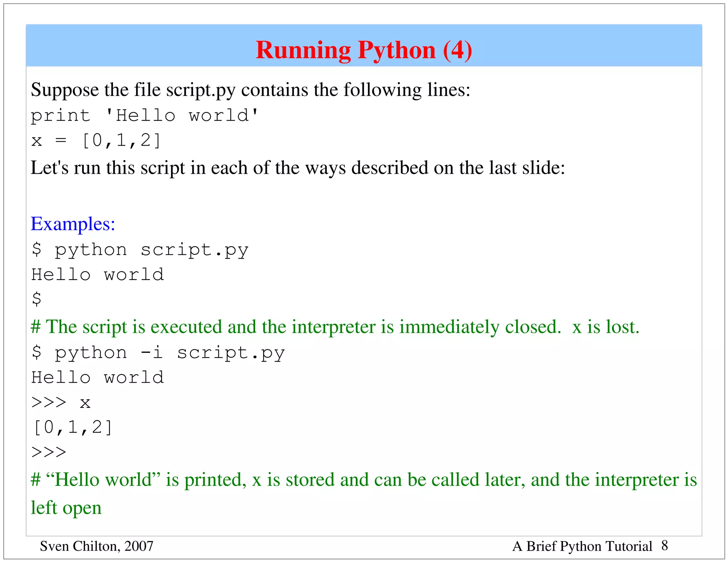Select the code line x = [0,1,2]
The width and height of the screenshot is (728, 562).
point(96,141)
